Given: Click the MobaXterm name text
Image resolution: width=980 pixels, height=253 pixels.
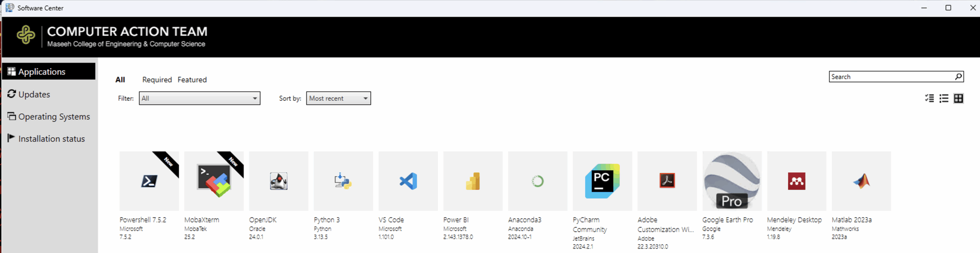Looking at the screenshot, I should [x=202, y=220].
